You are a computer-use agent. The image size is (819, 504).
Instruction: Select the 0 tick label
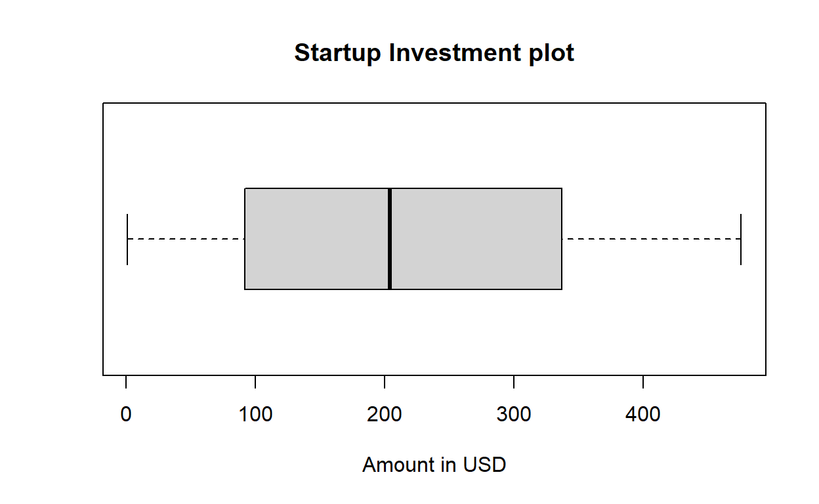tap(126, 414)
